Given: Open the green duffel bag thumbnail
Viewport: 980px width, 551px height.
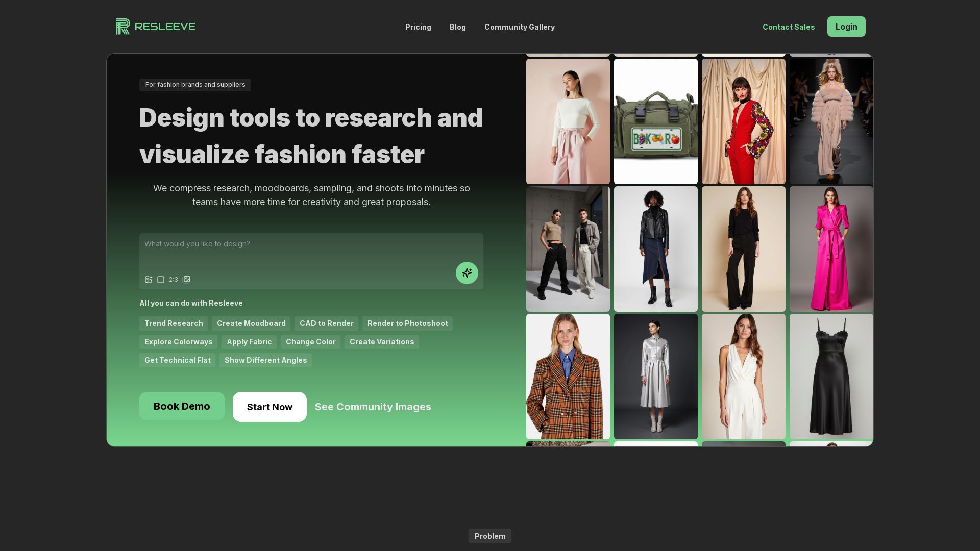Looking at the screenshot, I should pos(655,121).
